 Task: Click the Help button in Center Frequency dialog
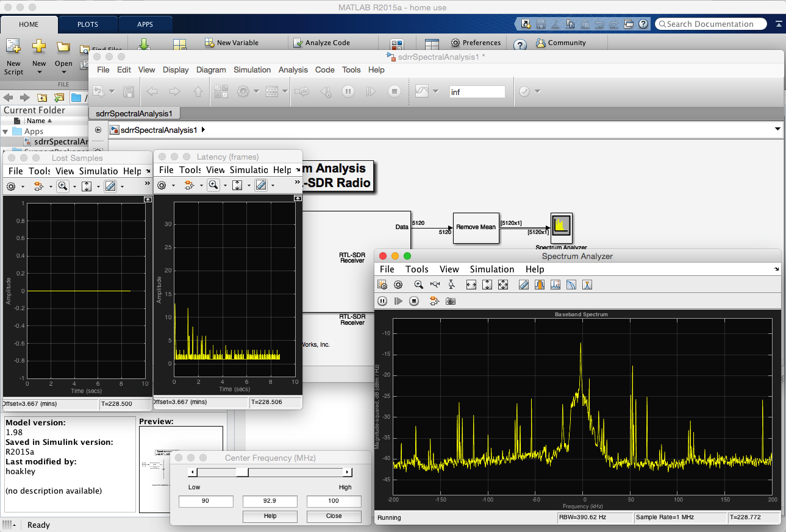click(270, 516)
